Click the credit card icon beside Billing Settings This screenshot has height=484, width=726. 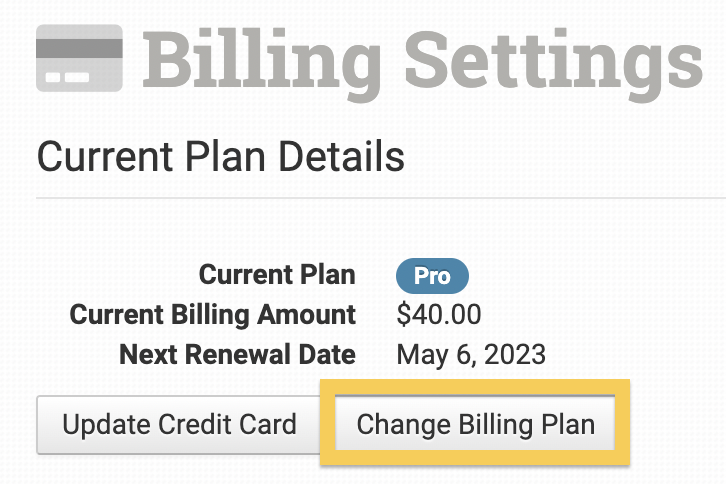click(80, 58)
